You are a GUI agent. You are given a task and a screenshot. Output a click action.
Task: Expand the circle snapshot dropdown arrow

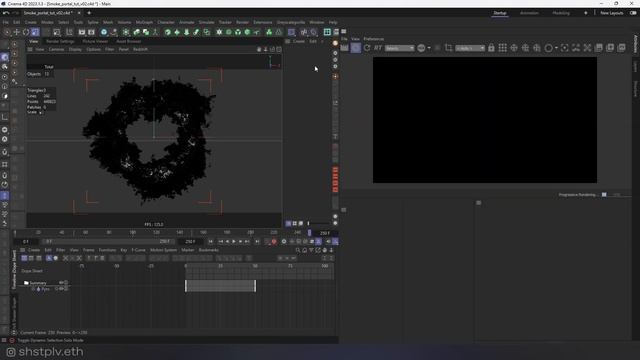[556, 48]
